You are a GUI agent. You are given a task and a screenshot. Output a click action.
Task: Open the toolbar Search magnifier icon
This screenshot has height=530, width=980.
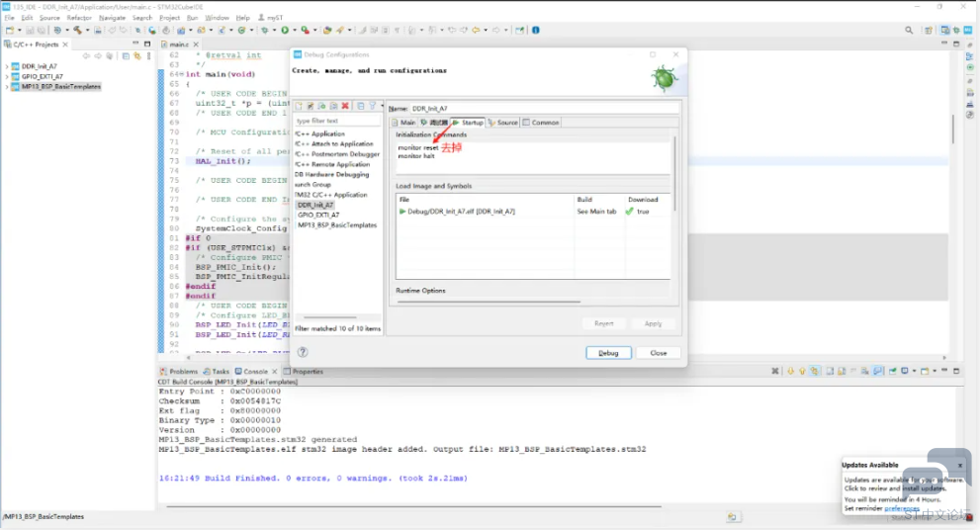909,30
